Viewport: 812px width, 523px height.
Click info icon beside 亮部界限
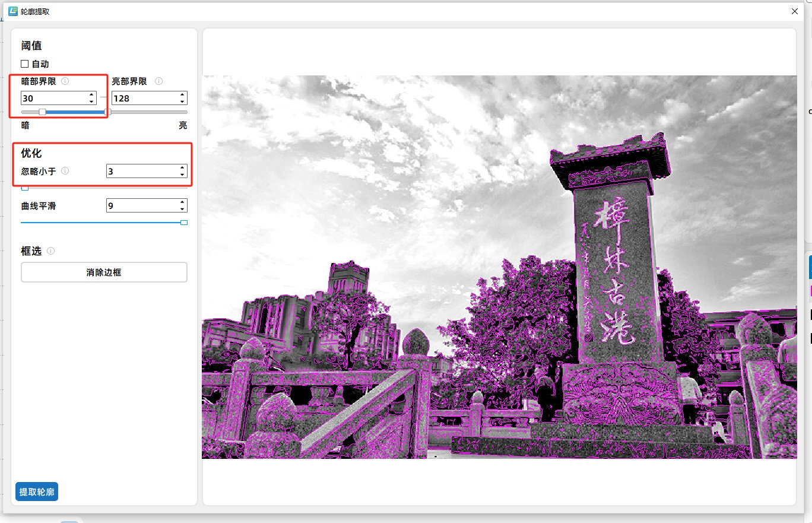pyautogui.click(x=158, y=81)
